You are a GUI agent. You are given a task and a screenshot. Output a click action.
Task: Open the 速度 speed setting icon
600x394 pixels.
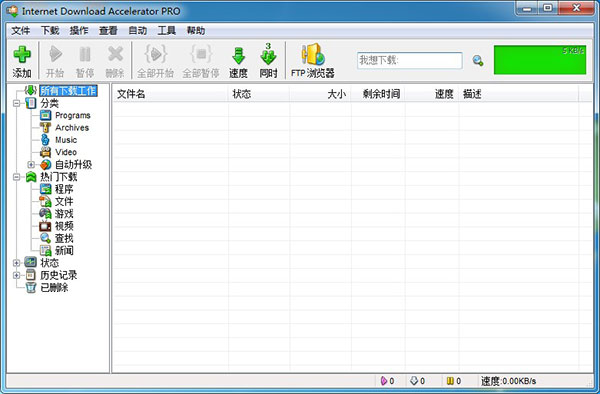[238, 56]
